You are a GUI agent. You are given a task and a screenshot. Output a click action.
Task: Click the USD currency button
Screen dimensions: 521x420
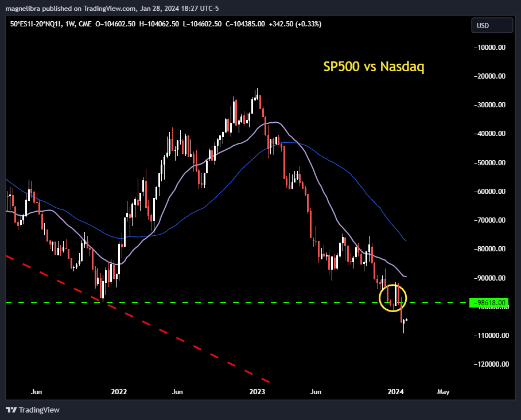492,26
